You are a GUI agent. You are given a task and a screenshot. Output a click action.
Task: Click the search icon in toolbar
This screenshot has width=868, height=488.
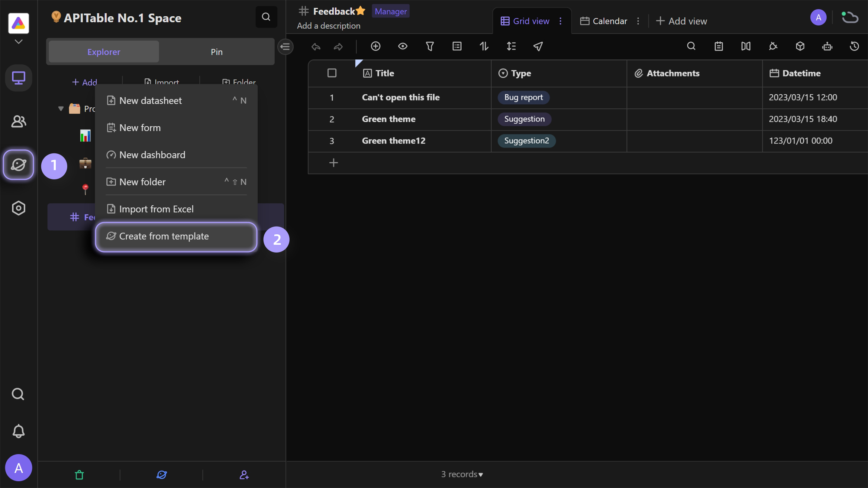tap(691, 46)
